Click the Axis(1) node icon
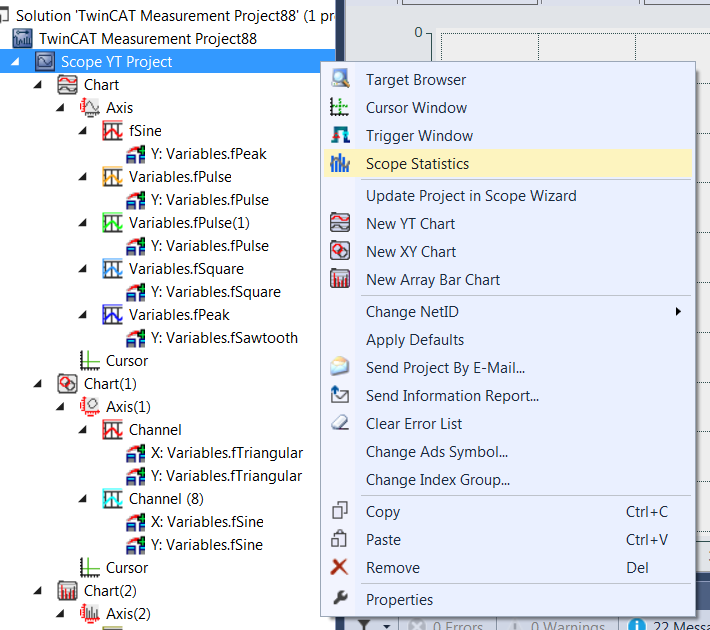This screenshot has width=710, height=630. point(90,407)
